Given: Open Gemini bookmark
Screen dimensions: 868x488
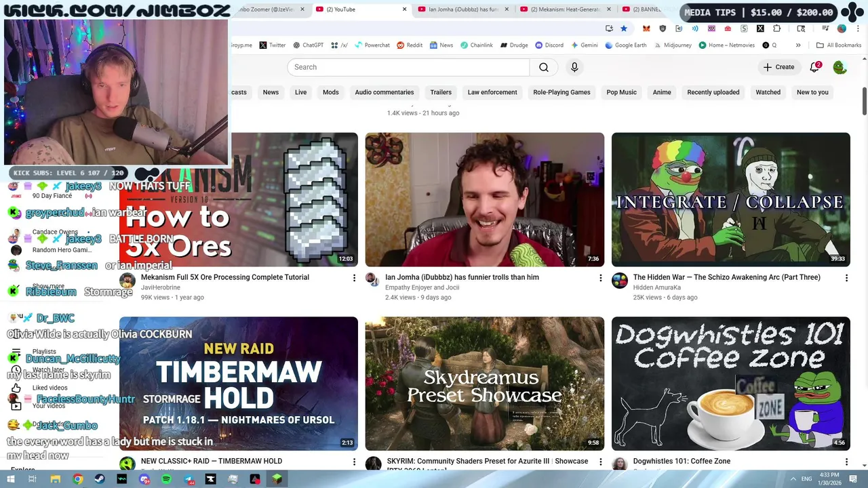Looking at the screenshot, I should (x=585, y=45).
